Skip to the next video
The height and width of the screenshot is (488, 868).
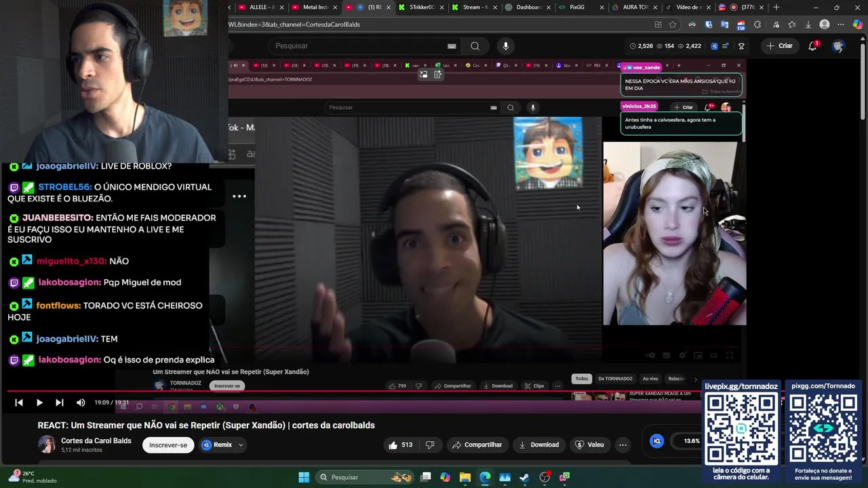[60, 403]
